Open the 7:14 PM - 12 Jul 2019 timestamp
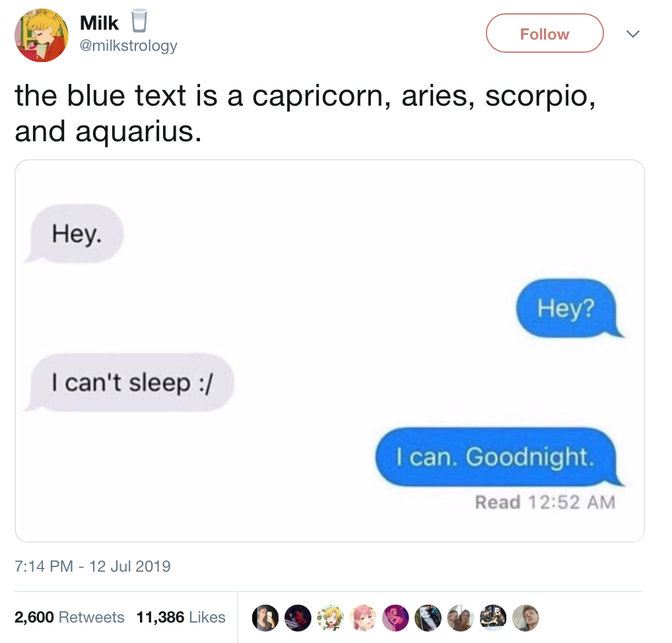 pyautogui.click(x=92, y=566)
